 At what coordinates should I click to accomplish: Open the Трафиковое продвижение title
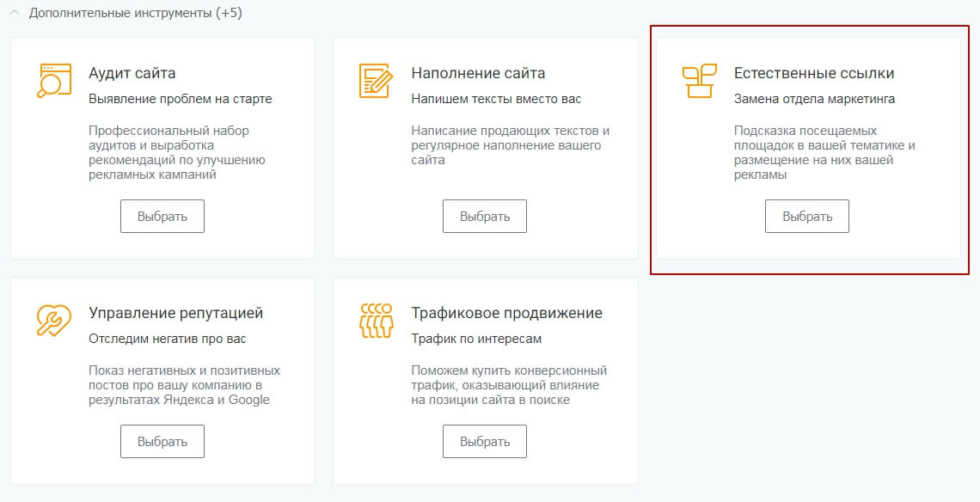(507, 313)
